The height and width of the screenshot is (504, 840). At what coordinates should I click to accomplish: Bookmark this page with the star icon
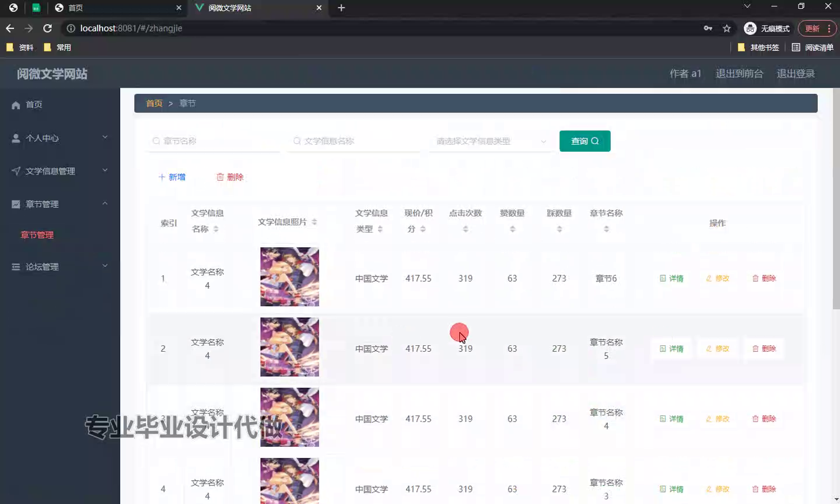[x=727, y=28]
